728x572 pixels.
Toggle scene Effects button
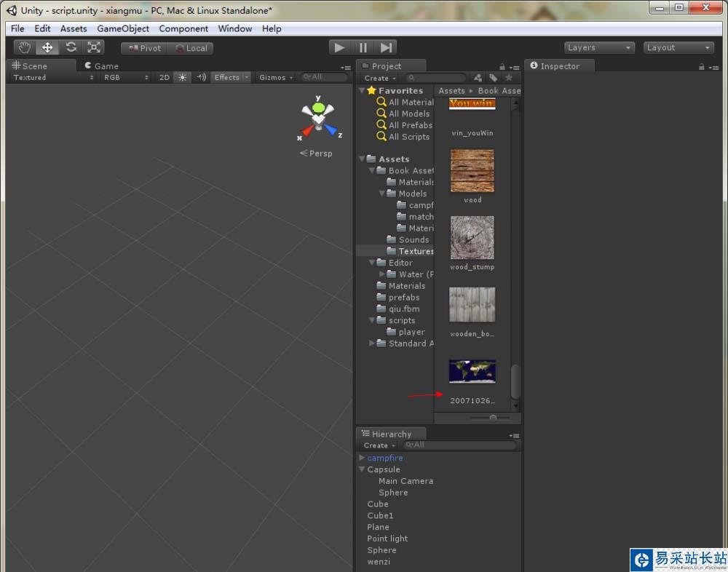coord(226,78)
